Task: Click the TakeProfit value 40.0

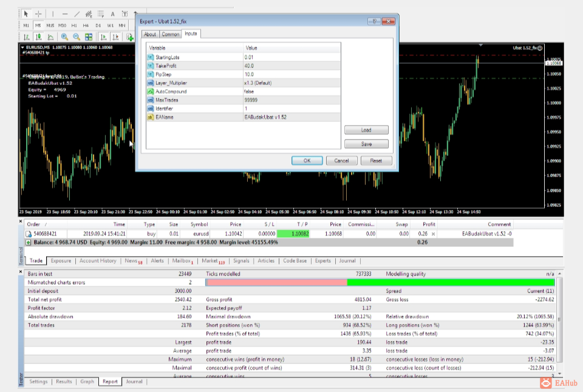Action: pos(292,66)
